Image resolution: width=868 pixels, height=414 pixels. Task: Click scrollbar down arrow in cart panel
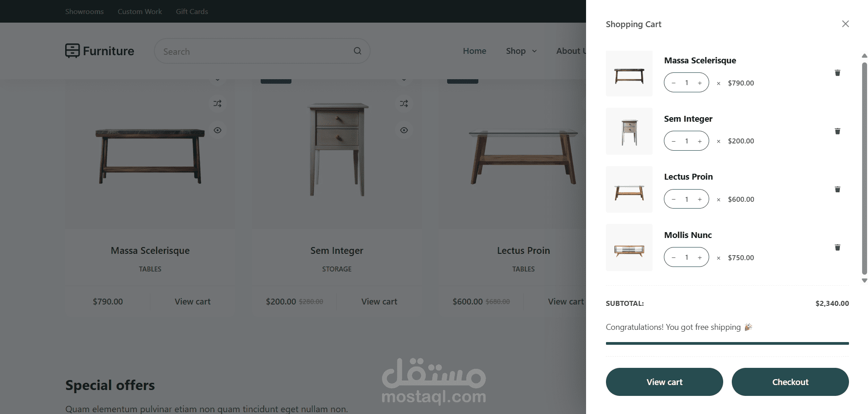[x=864, y=281]
